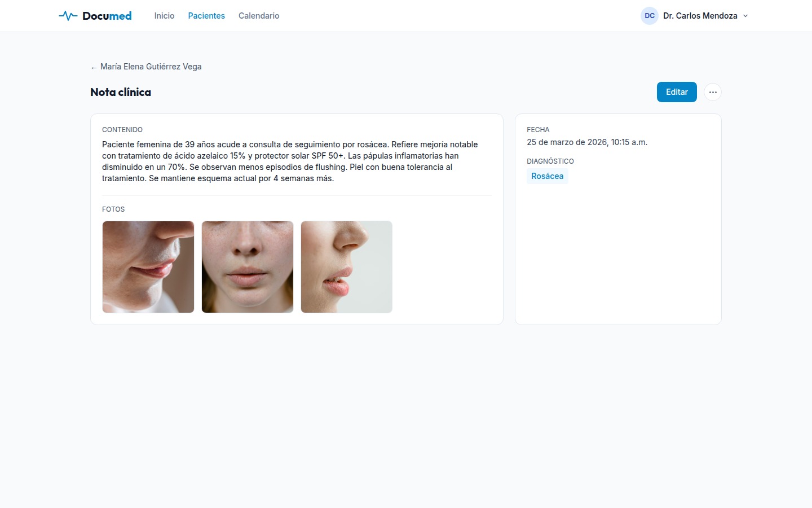Click the clinical note content paragraph
Image resolution: width=812 pixels, height=508 pixels.
pos(290,161)
